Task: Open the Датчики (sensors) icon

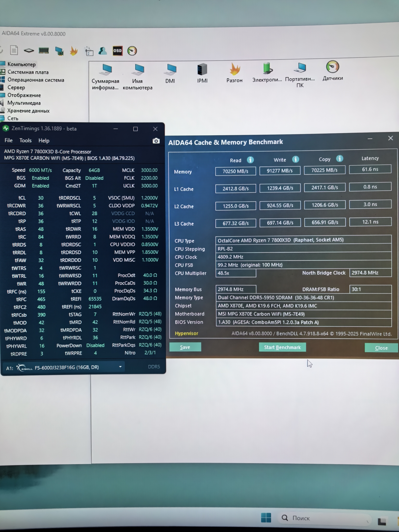Action: click(x=332, y=67)
